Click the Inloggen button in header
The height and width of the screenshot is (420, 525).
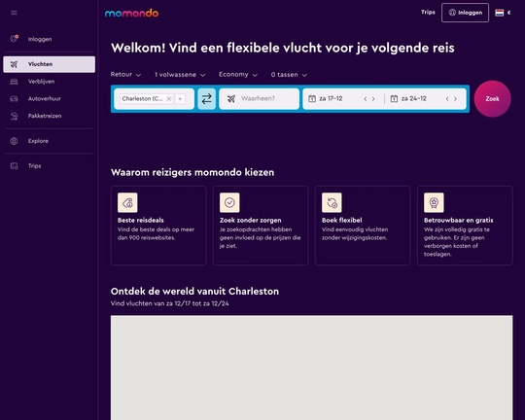[x=465, y=13]
